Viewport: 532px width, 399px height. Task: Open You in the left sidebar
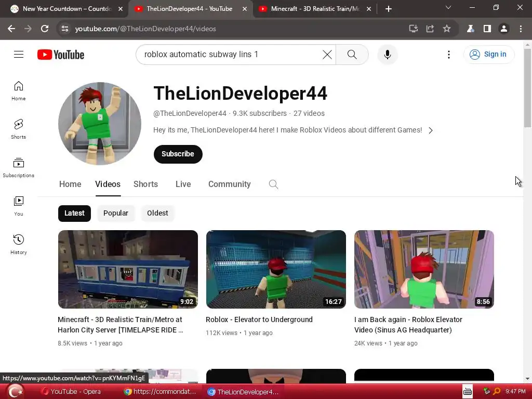coord(18,206)
